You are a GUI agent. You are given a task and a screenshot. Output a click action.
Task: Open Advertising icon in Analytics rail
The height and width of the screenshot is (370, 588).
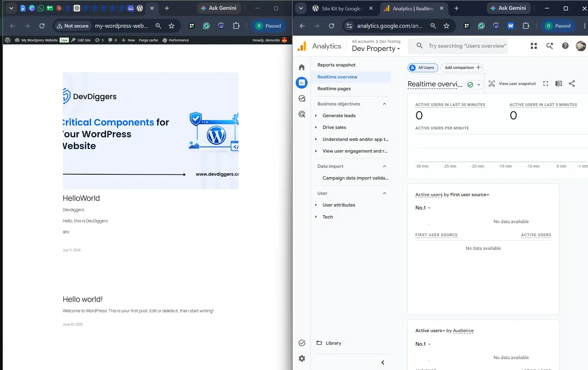pos(302,114)
